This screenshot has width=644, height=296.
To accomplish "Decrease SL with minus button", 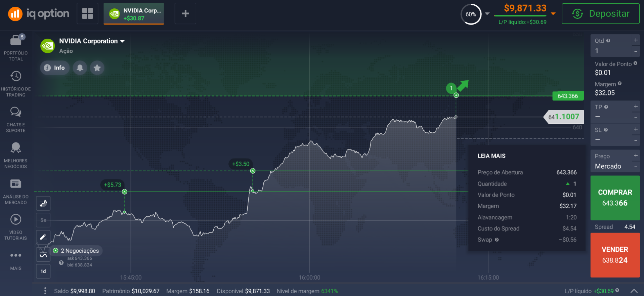I will coord(636,140).
